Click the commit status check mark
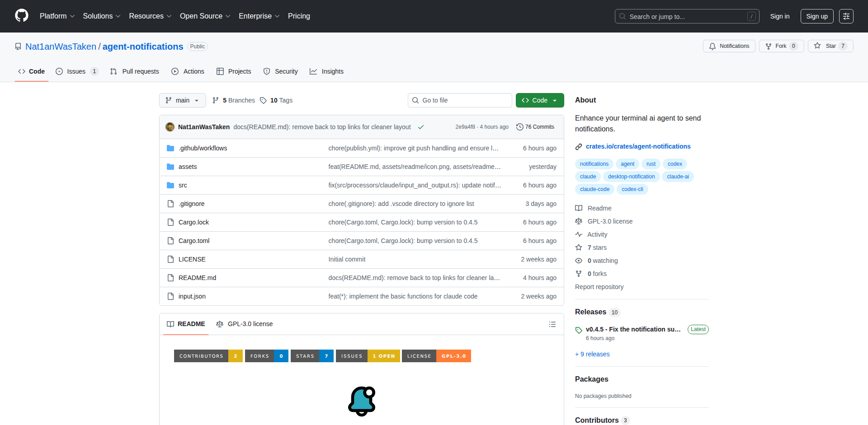The image size is (868, 425). (421, 127)
